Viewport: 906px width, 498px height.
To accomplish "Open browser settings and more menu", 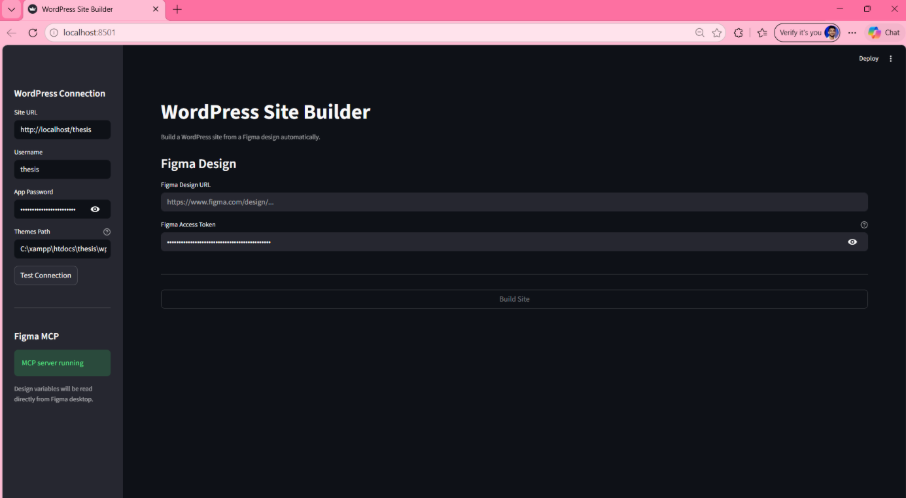I will [x=852, y=33].
